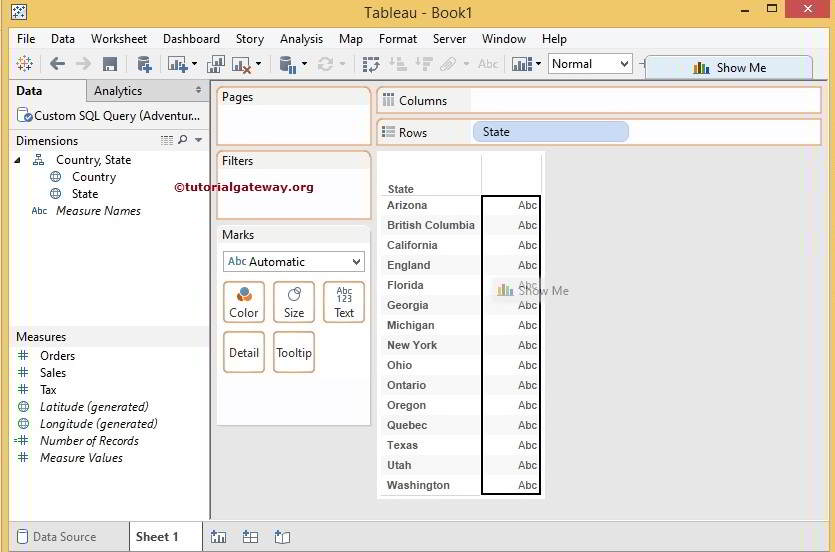
Task: Open the Dashboard menu
Action: point(191,39)
